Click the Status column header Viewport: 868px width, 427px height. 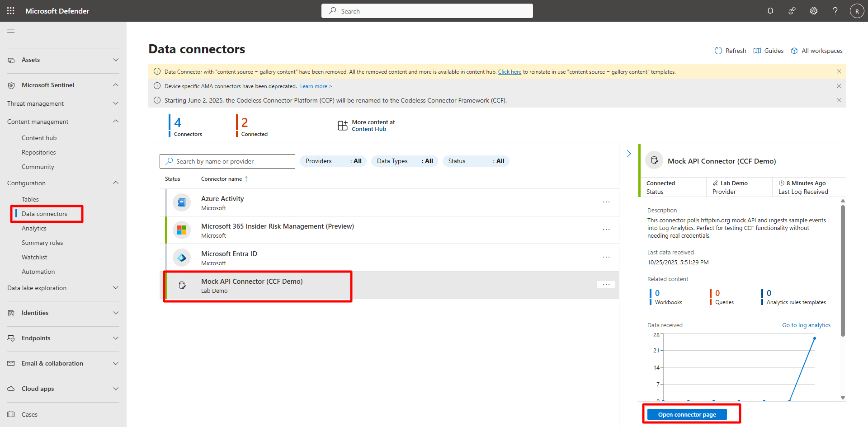click(173, 179)
